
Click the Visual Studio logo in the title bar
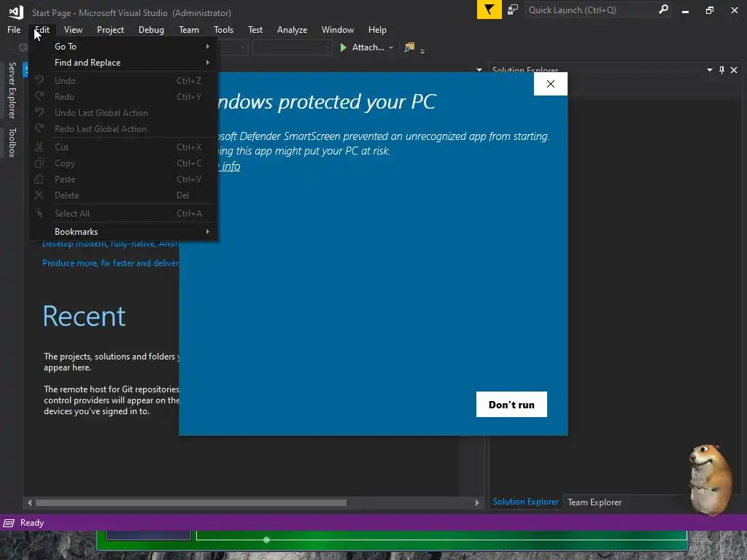[x=16, y=12]
